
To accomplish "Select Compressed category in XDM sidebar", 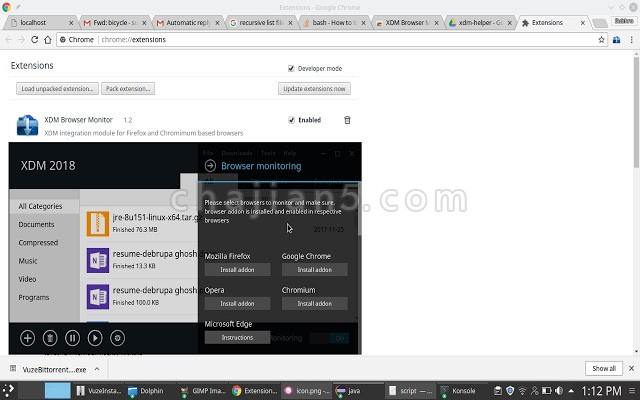I will point(44,242).
